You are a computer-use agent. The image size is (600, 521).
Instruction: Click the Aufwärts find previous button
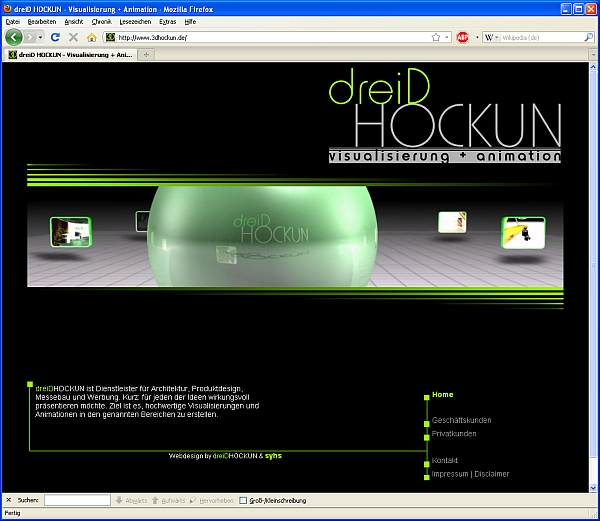pyautogui.click(x=168, y=500)
